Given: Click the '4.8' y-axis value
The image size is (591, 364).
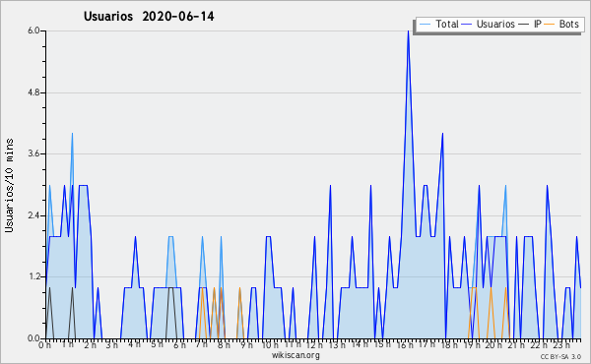Looking at the screenshot, I should tap(33, 92).
